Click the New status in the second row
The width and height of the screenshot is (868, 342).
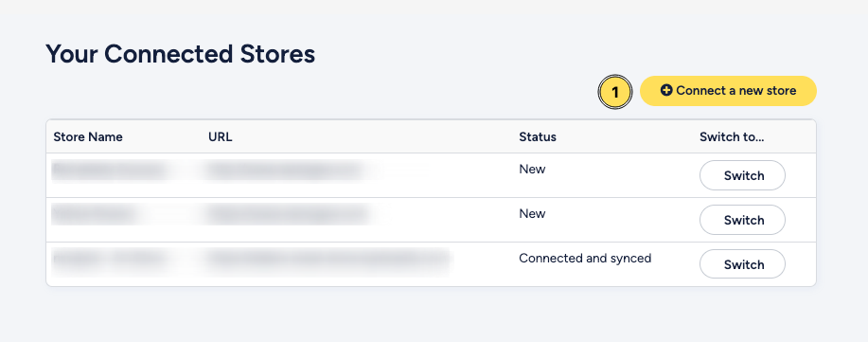coord(532,214)
